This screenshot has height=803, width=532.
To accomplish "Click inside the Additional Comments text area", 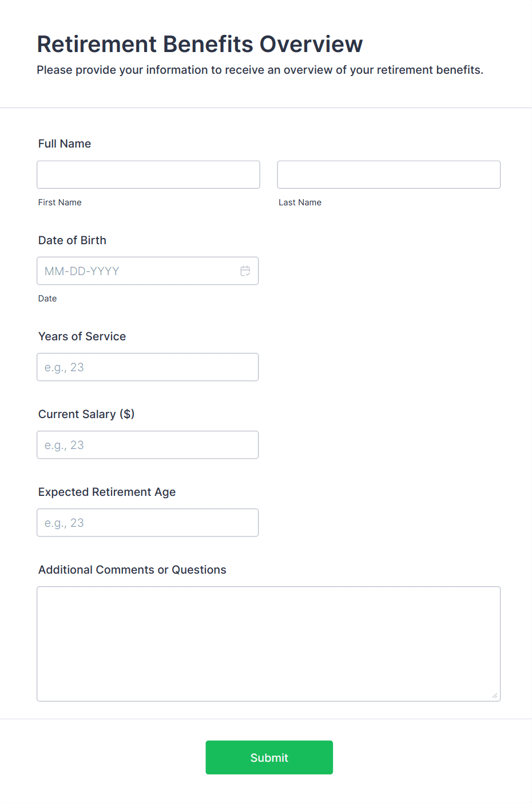I will [x=268, y=643].
